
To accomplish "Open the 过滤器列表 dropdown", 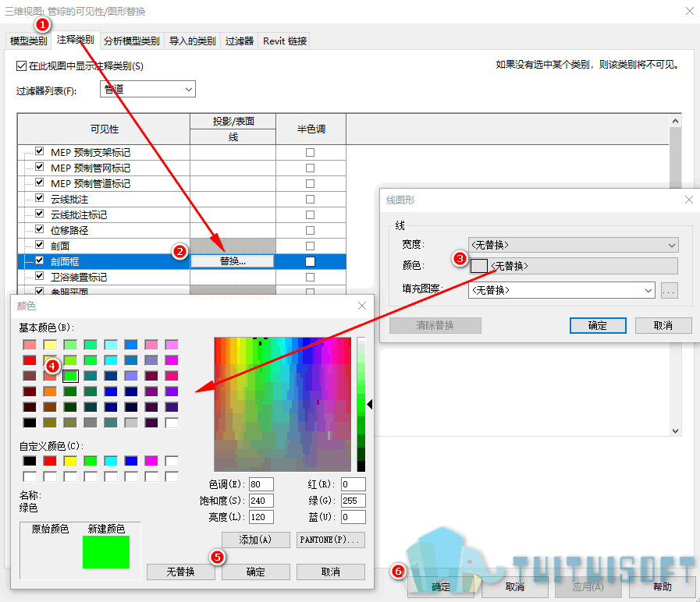I will (x=147, y=89).
